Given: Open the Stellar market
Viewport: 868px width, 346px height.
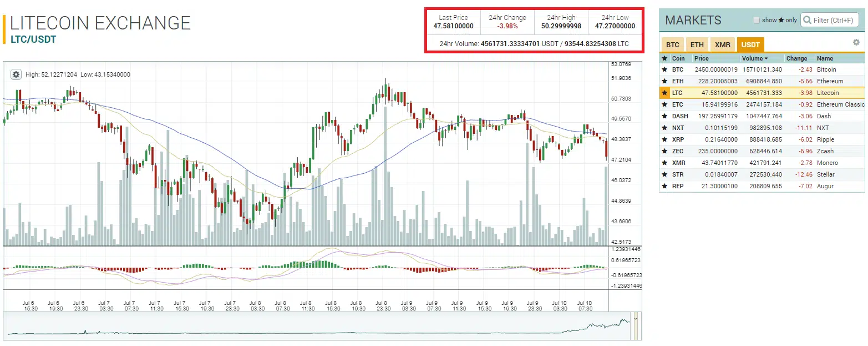Looking at the screenshot, I should 762,174.
